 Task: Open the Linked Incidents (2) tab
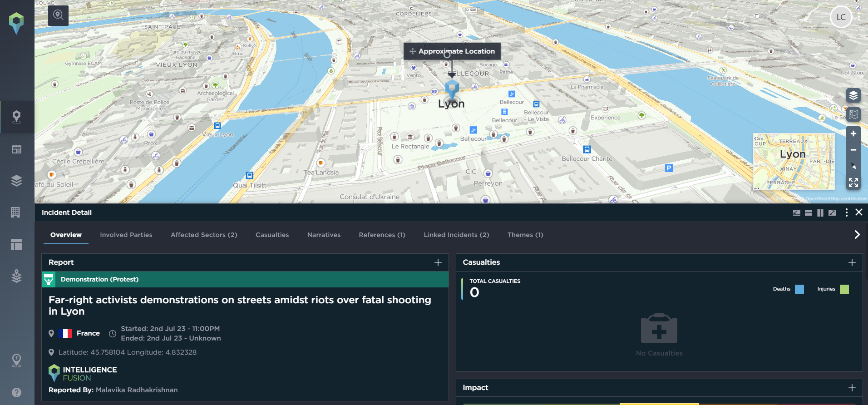pyautogui.click(x=457, y=235)
